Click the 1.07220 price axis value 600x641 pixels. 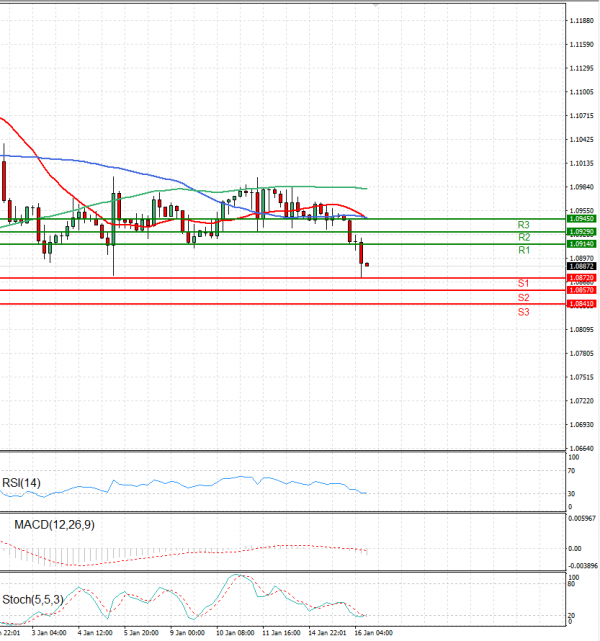pyautogui.click(x=582, y=401)
